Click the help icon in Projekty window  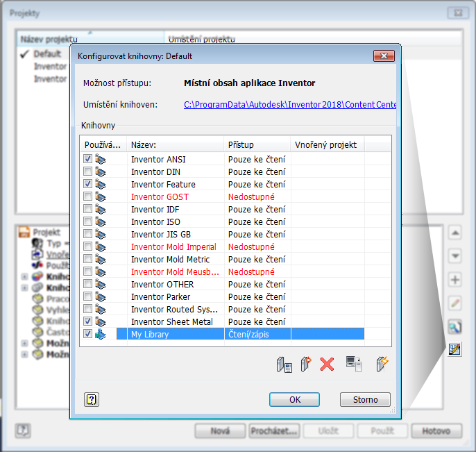tap(23, 430)
